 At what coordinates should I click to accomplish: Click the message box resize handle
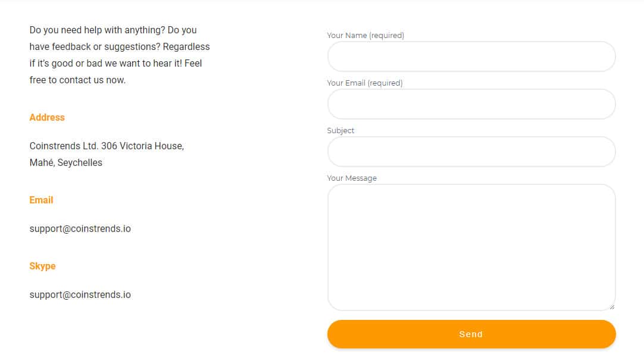pyautogui.click(x=611, y=306)
